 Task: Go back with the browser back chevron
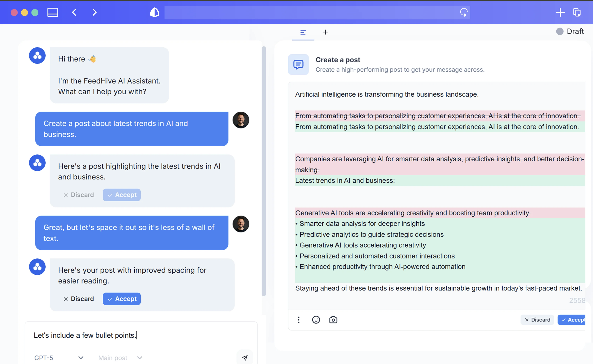pos(74,12)
